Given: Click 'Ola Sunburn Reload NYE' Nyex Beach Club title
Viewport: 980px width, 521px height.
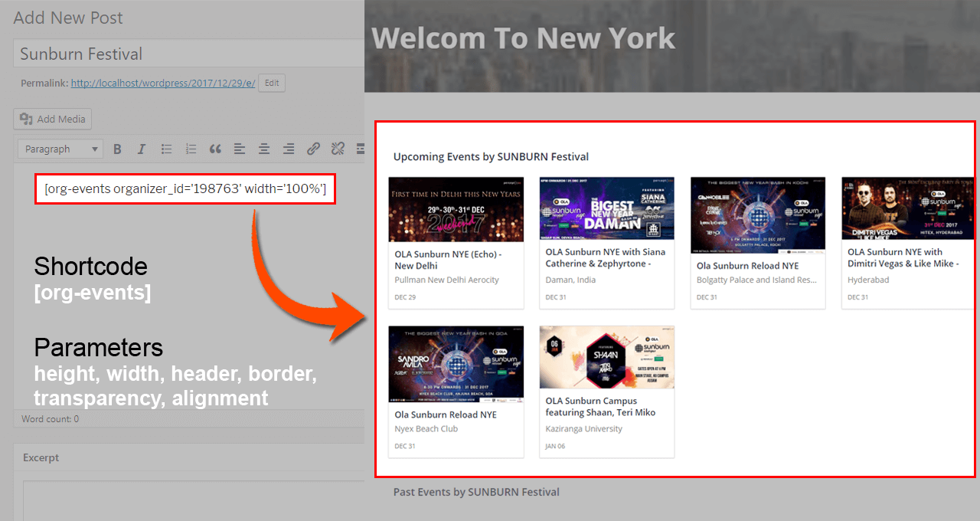Looking at the screenshot, I should (x=446, y=415).
